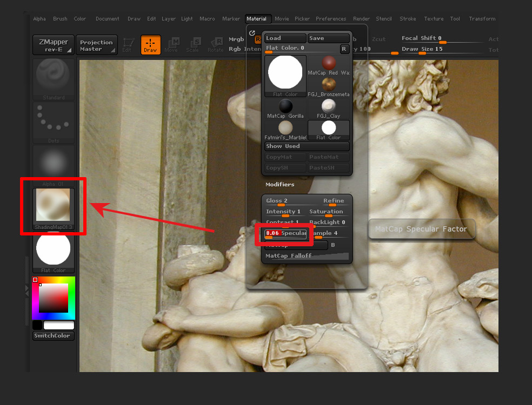Viewport: 532px width, 405px height.
Task: Open the Macro menu
Action: pyautogui.click(x=207, y=19)
